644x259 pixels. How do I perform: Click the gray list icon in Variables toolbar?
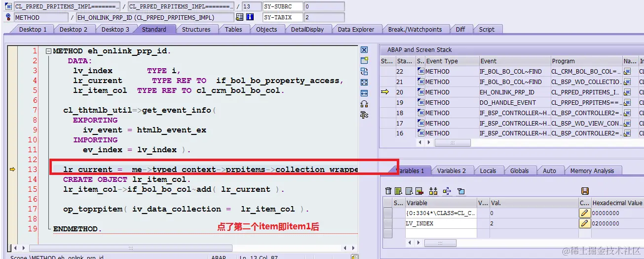point(409,191)
